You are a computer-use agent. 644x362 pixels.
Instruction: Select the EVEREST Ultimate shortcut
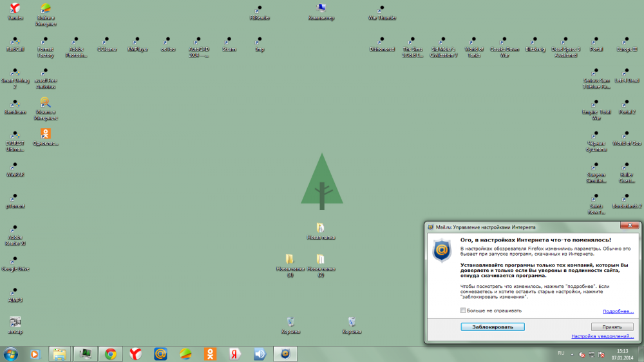pos(15,141)
